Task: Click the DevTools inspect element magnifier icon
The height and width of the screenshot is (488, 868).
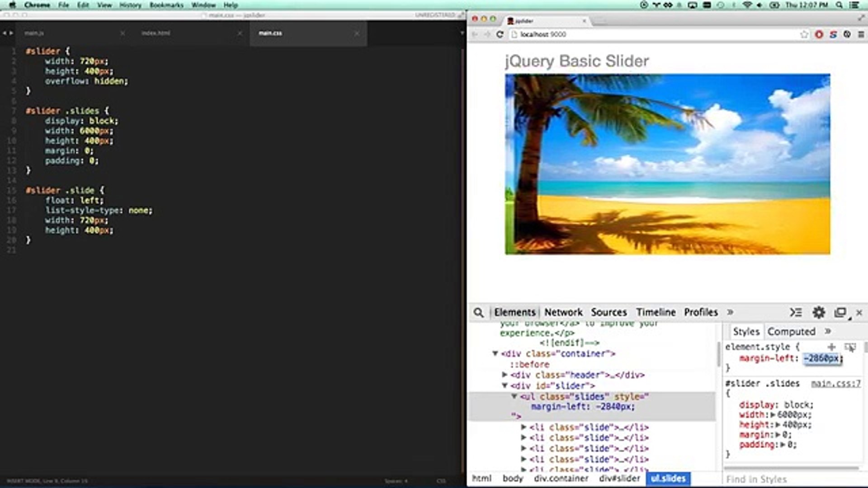Action: click(478, 313)
